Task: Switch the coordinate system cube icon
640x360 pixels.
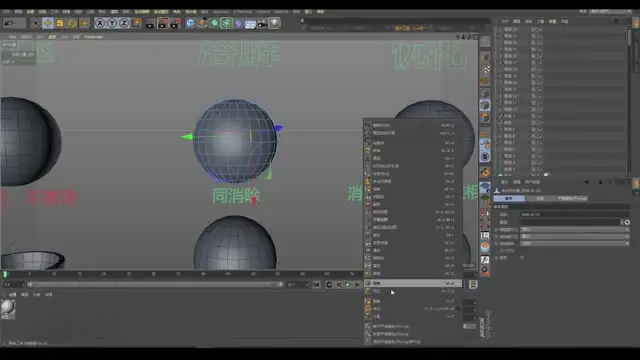Action: pos(136,23)
